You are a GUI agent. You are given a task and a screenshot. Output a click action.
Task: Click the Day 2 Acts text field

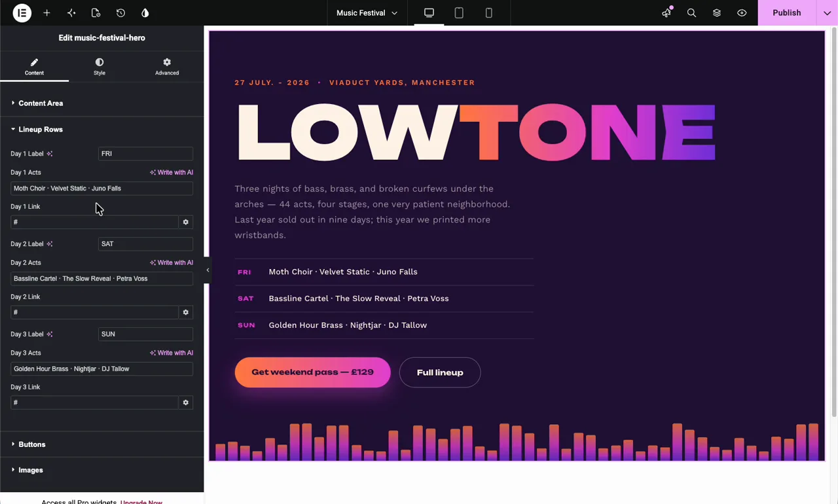tap(101, 279)
